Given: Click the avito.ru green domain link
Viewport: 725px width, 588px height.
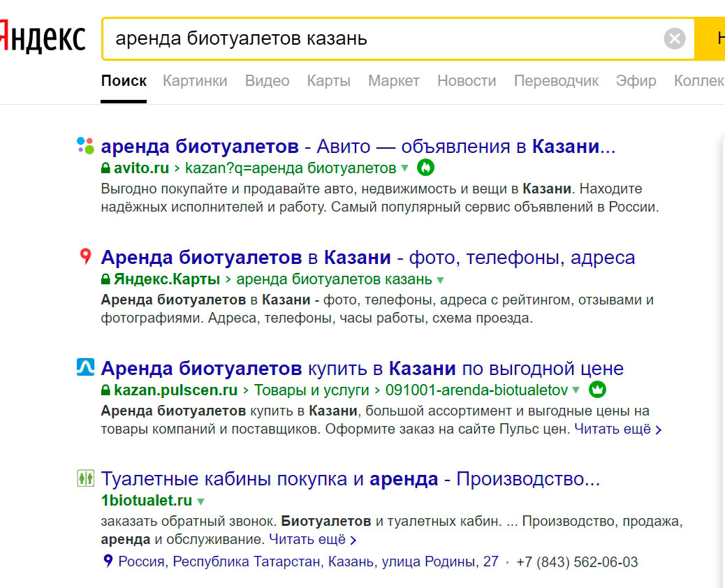Looking at the screenshot, I should click(x=142, y=168).
